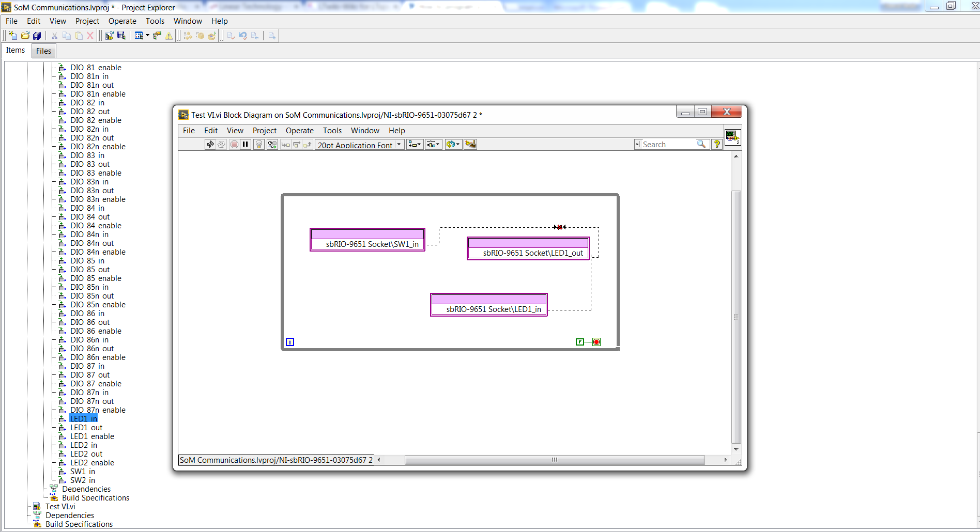Select Build Specifications under Test VI.vi

click(79, 524)
